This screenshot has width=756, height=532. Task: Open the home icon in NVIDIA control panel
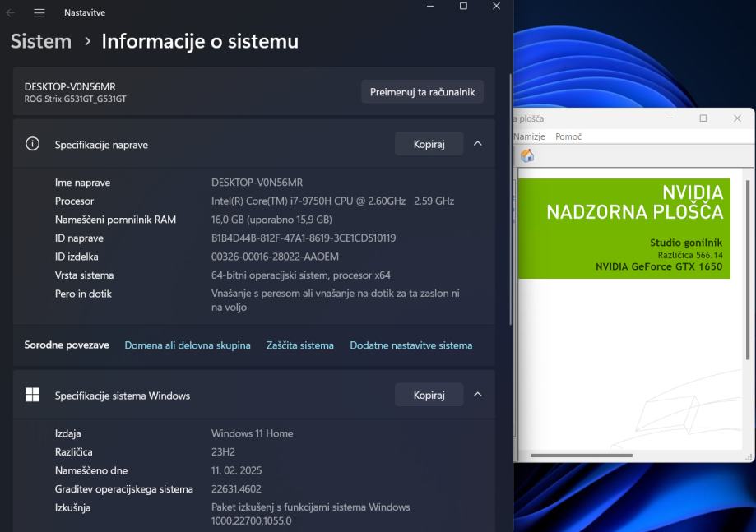click(527, 155)
